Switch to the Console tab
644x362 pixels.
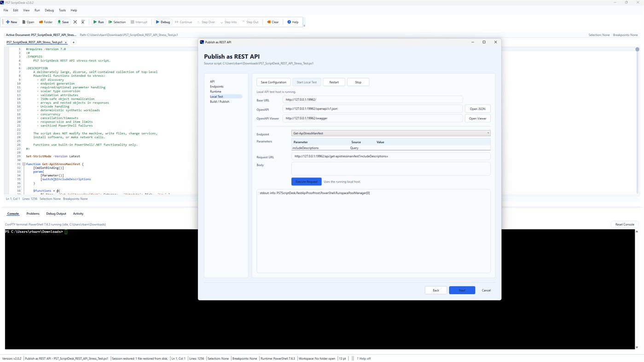point(13,214)
